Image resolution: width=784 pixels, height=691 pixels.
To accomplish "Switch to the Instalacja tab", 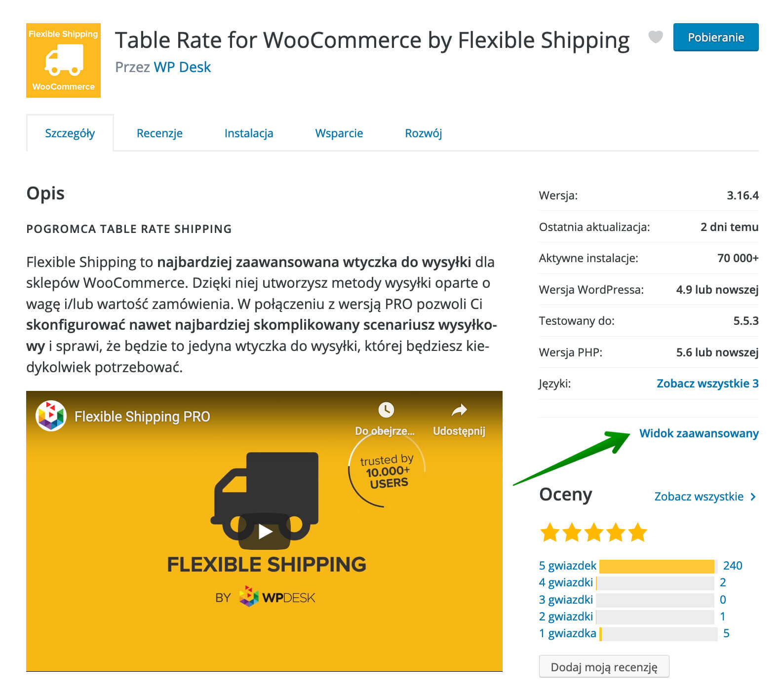I will pos(249,133).
